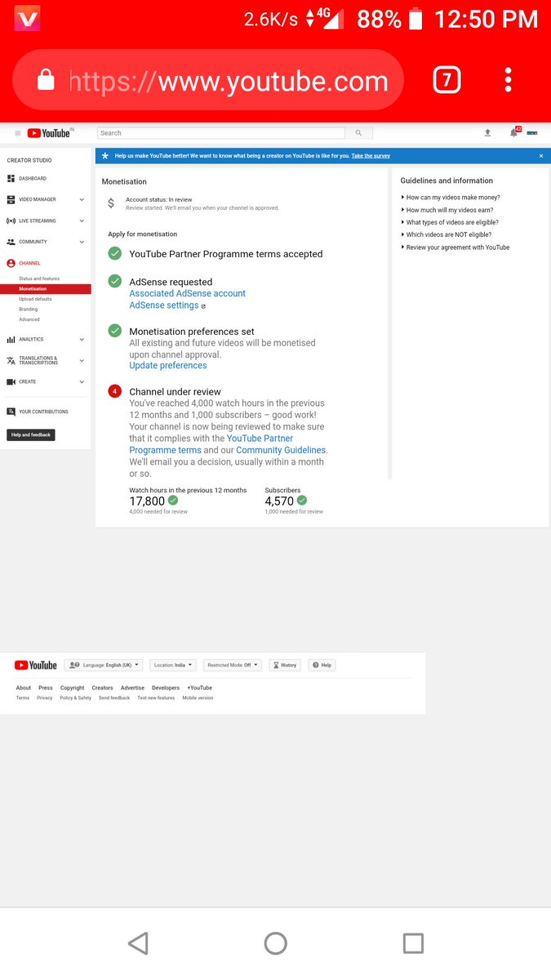Click the footer History button

(284, 665)
